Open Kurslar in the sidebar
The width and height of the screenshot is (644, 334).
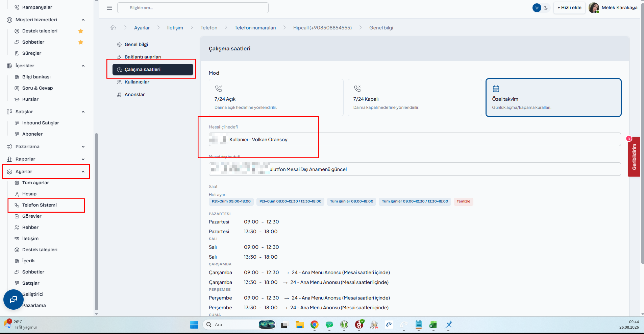tap(30, 99)
